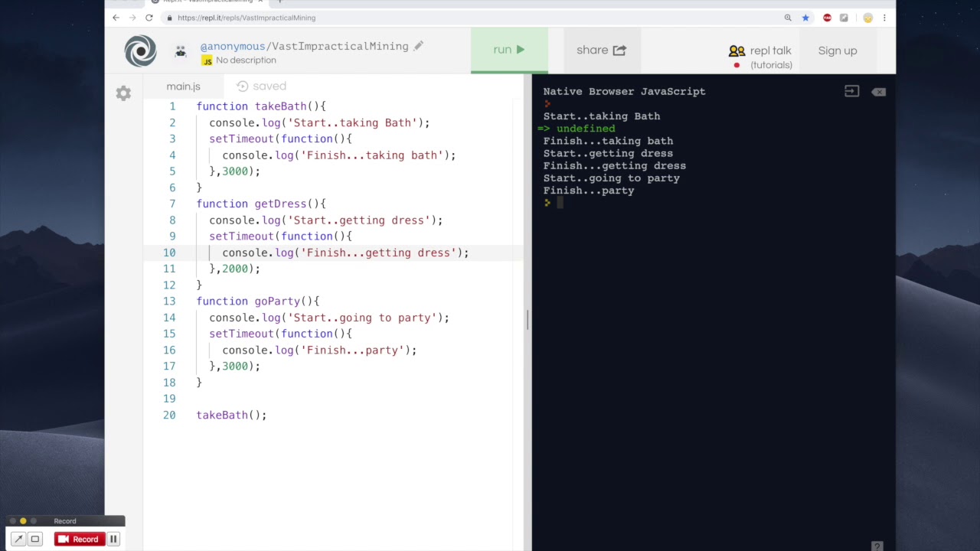Click 'No description' text

click(246, 60)
